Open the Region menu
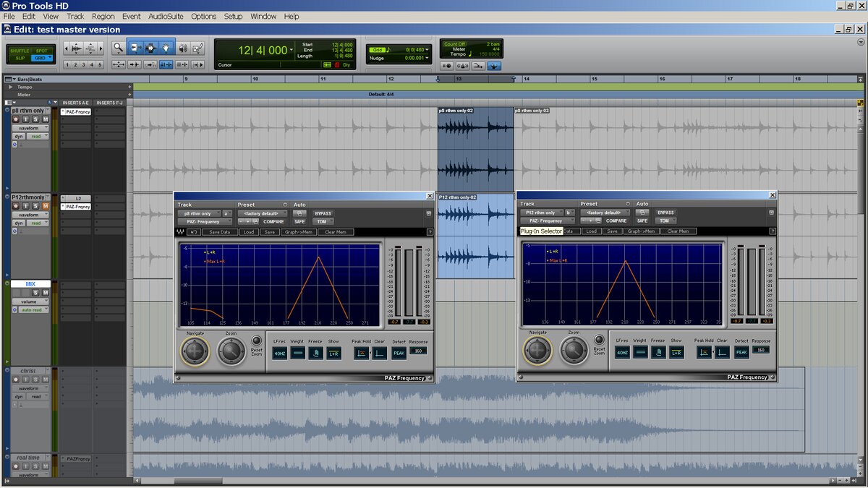The height and width of the screenshot is (488, 868). [103, 16]
